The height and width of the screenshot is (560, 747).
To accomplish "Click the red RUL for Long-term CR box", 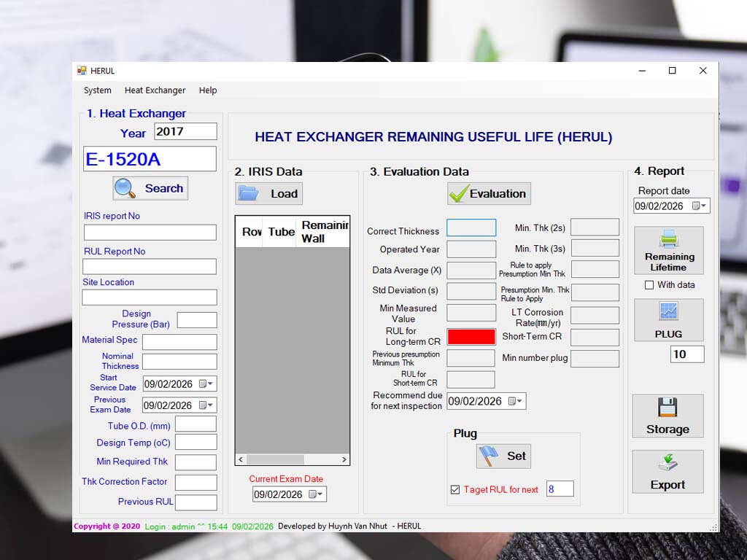I will click(471, 337).
